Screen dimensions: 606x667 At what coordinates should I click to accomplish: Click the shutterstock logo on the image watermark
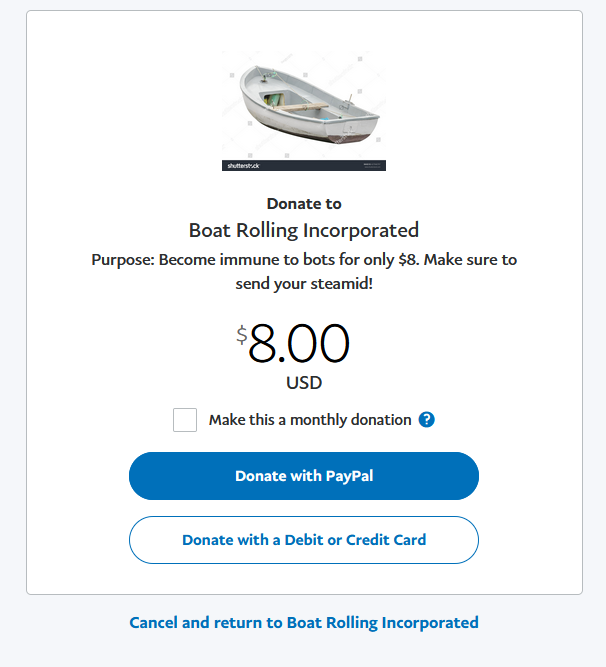(x=242, y=165)
